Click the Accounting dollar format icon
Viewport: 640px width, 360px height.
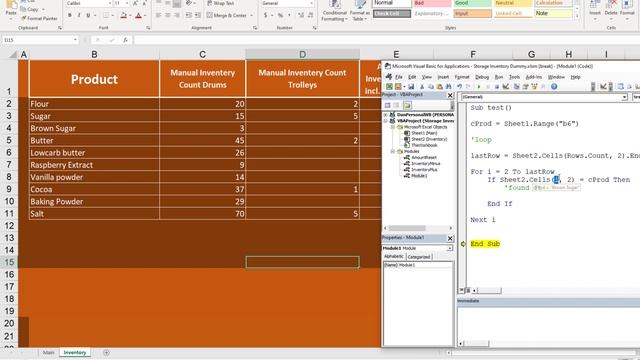266,16
